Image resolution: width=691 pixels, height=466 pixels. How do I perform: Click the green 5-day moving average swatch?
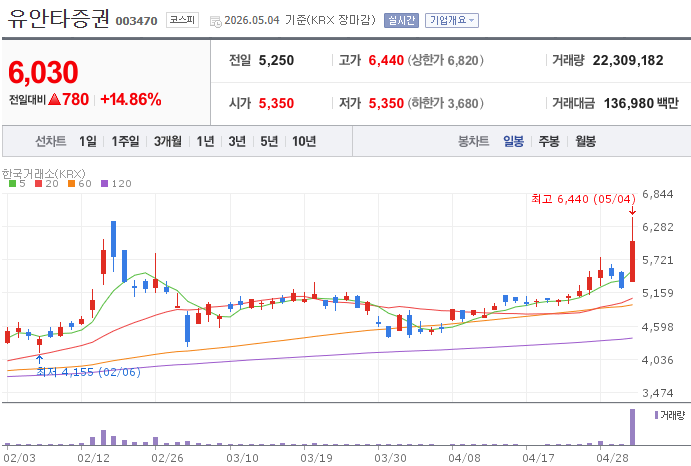(x=12, y=183)
